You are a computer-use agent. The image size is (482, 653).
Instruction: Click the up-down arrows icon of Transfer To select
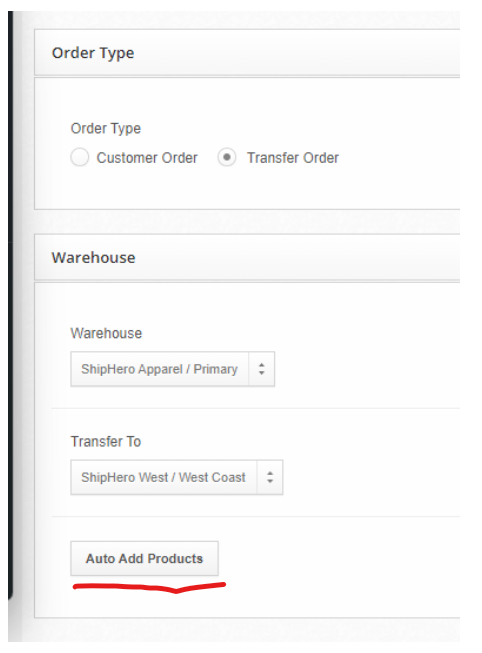(x=270, y=477)
